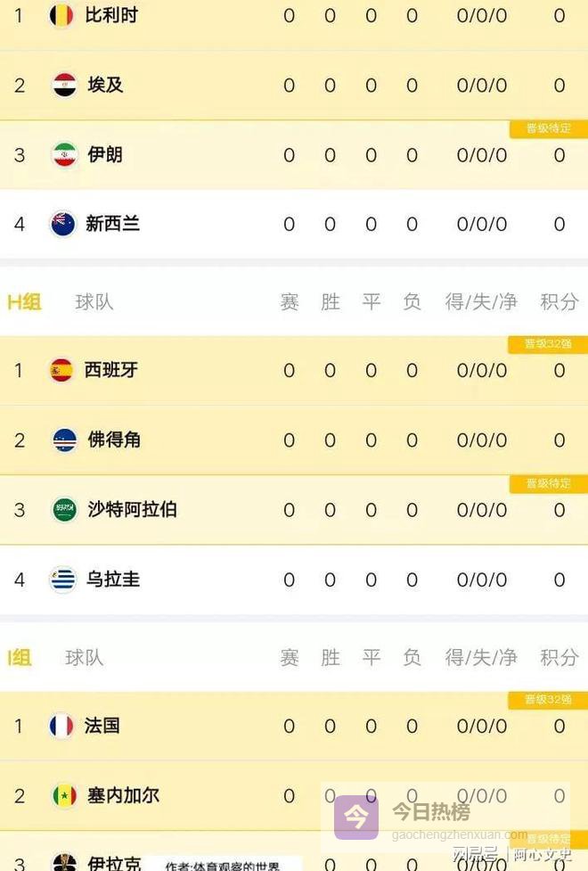Open team 乌拉圭 name link
Viewport: 588px width, 871px height.
pyautogui.click(x=113, y=579)
